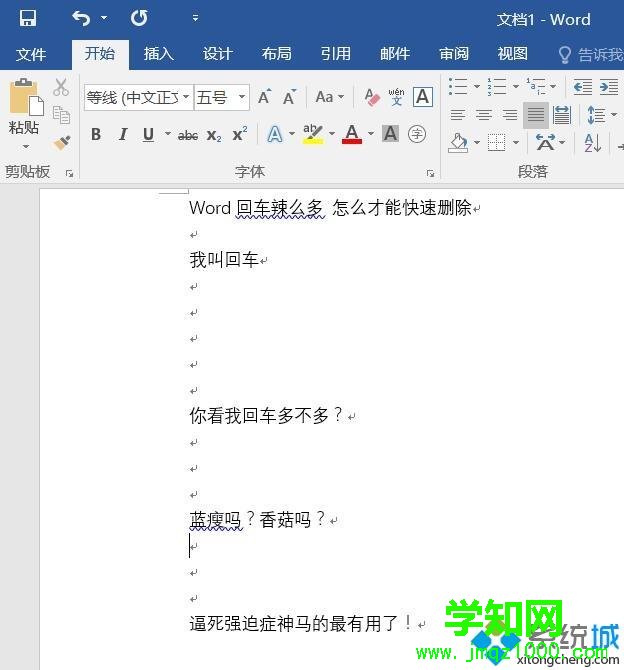
Task: Click the 告诉我 search box
Action: coord(591,55)
